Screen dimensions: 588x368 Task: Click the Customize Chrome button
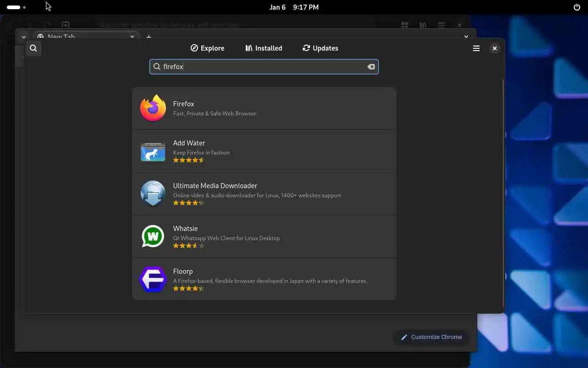[x=431, y=337]
